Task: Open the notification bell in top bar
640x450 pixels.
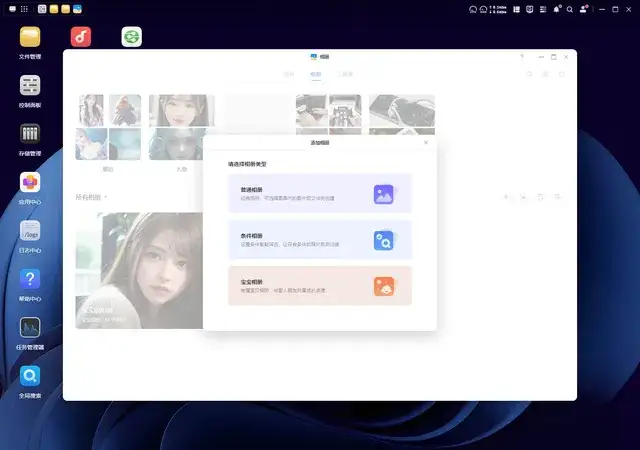Action: 556,9
